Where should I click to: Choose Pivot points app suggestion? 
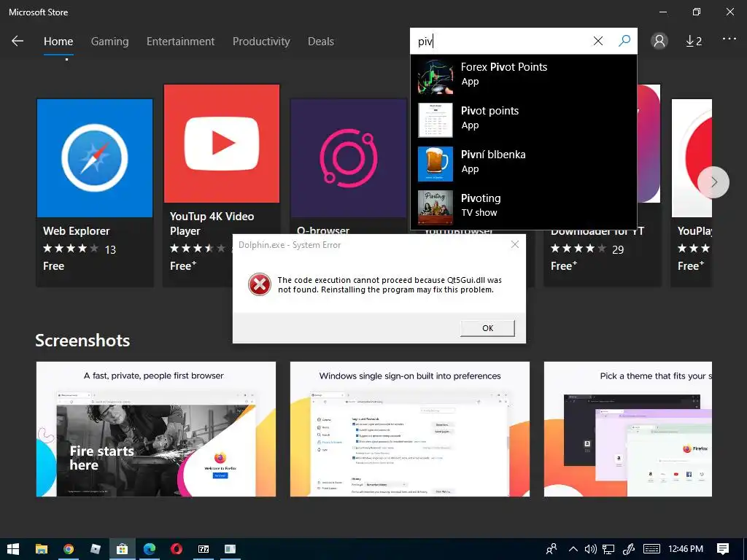524,120
